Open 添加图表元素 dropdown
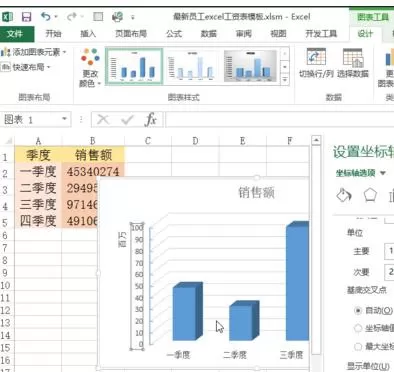The height and width of the screenshot is (372, 394). pos(34,52)
